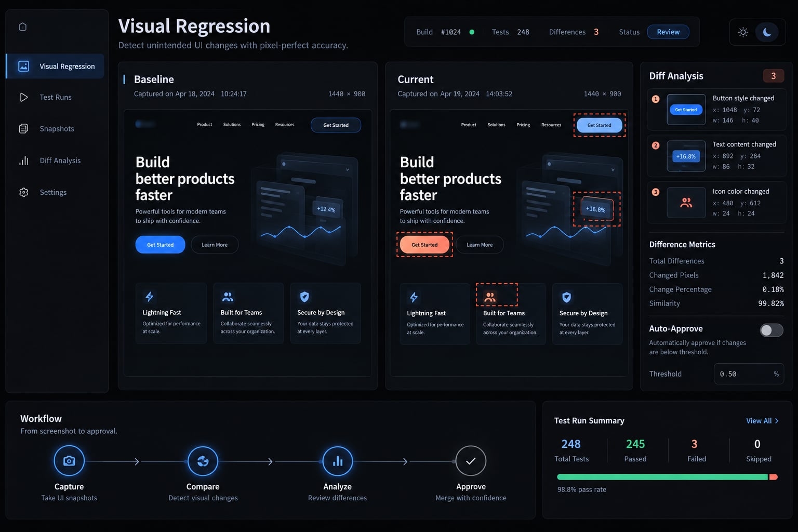The width and height of the screenshot is (798, 532).
Task: Click orange Get Started in Current screenshot
Action: tap(424, 245)
